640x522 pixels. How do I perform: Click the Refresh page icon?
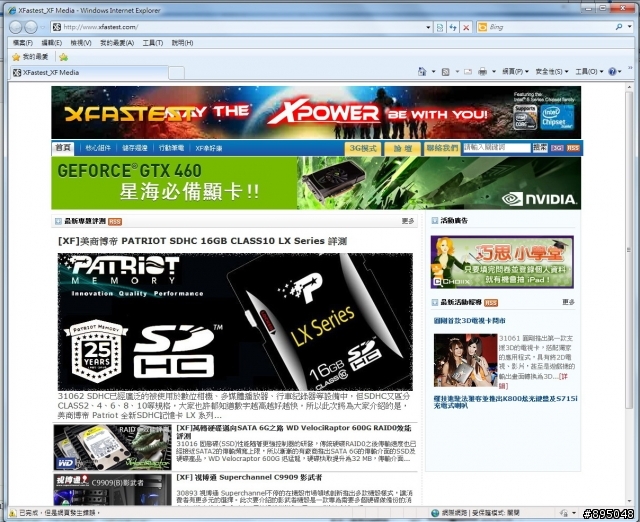point(453,27)
